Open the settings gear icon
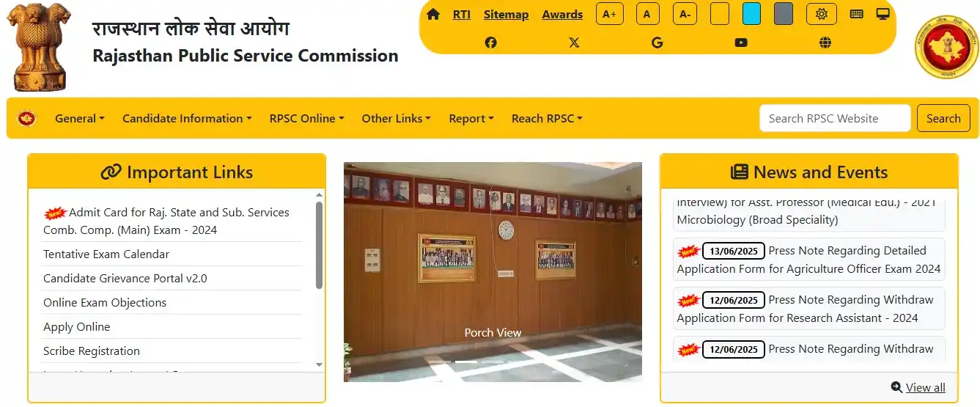Image resolution: width=980 pixels, height=407 pixels. point(822,14)
